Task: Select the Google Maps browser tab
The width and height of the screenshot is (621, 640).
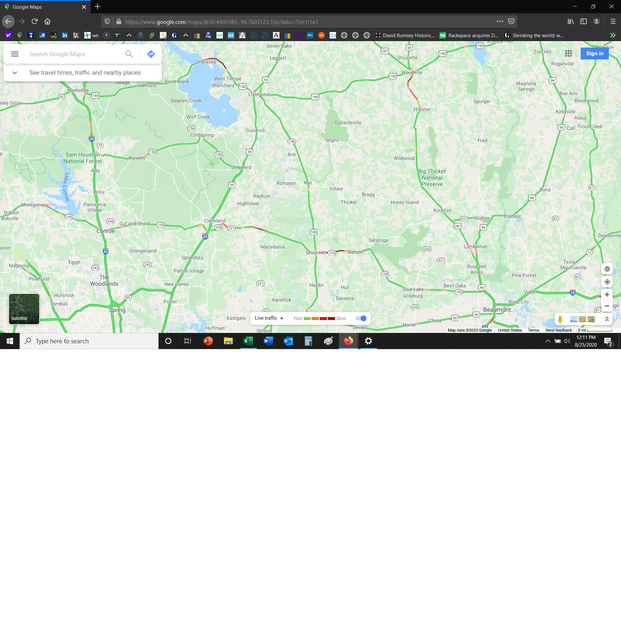Action: [x=45, y=7]
